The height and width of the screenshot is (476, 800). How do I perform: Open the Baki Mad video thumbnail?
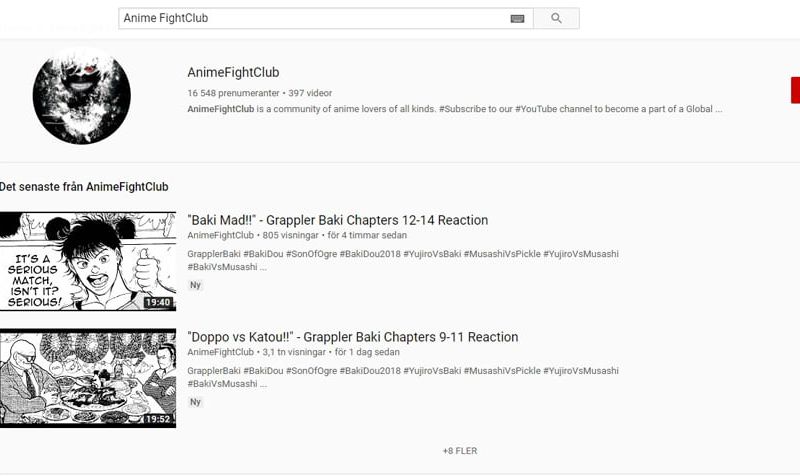[x=88, y=261]
